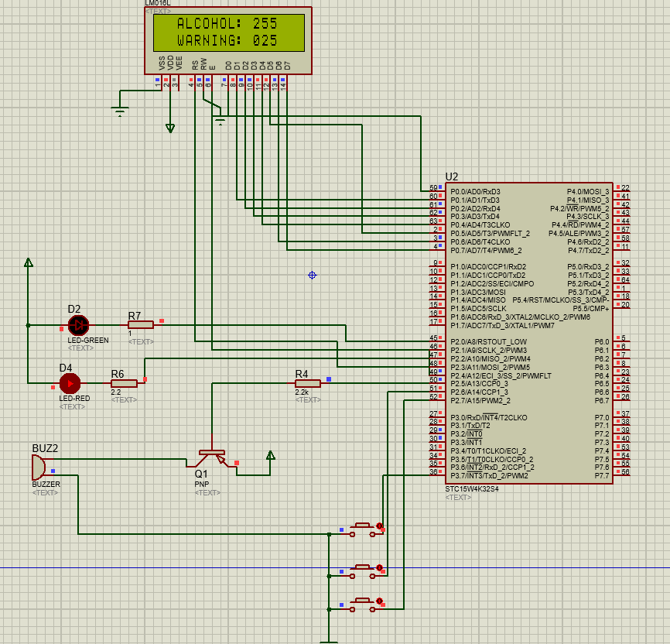Click the BUZ2 reference label
This screenshot has width=670, height=644.
(45, 449)
